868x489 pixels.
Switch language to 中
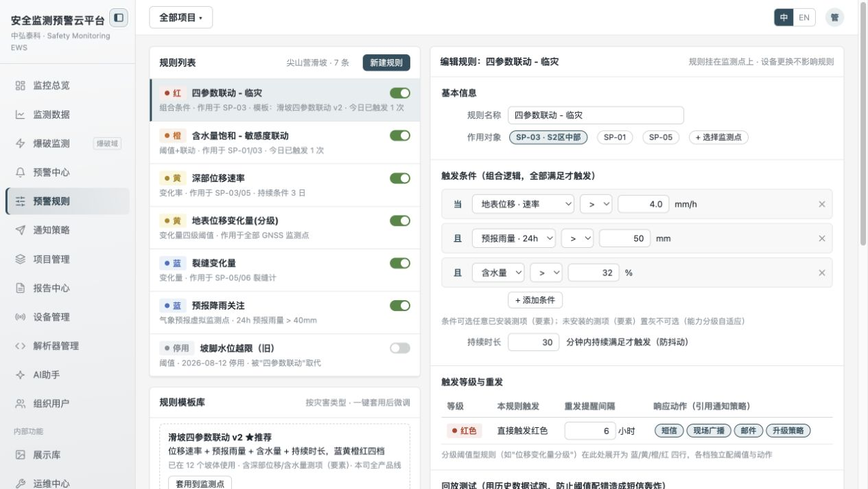(x=784, y=18)
